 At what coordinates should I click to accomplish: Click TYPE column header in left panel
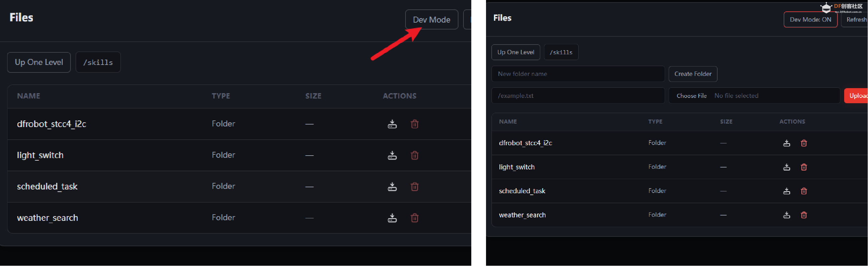pyautogui.click(x=221, y=96)
